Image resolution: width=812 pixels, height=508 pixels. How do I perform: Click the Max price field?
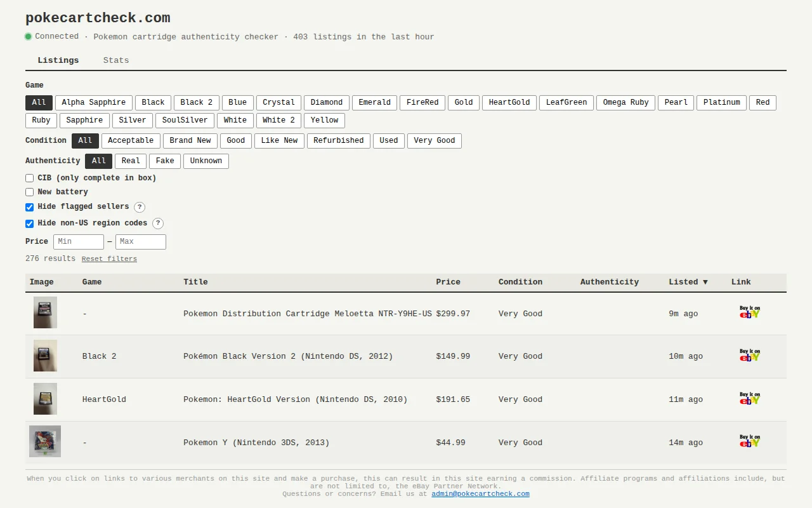140,241
